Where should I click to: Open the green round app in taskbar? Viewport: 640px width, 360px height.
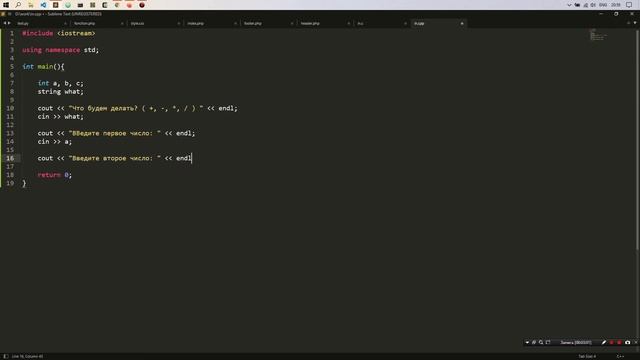pyautogui.click(x=68, y=5)
